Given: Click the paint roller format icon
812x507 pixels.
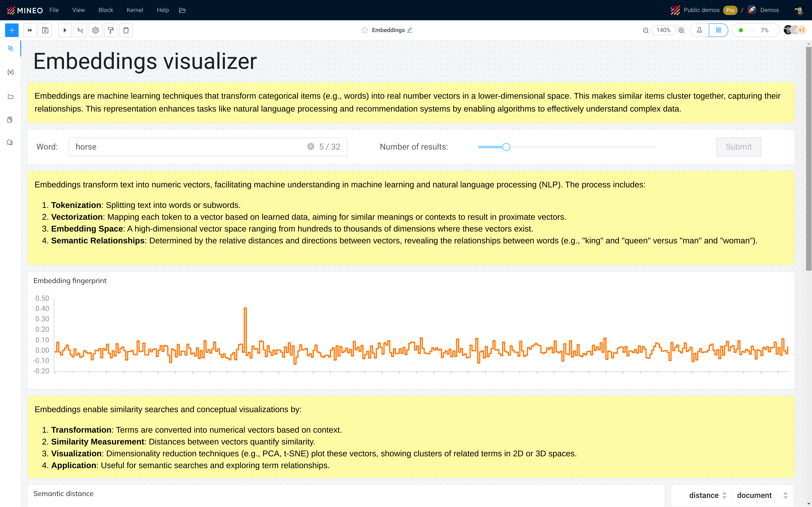Looking at the screenshot, I should coord(111,30).
